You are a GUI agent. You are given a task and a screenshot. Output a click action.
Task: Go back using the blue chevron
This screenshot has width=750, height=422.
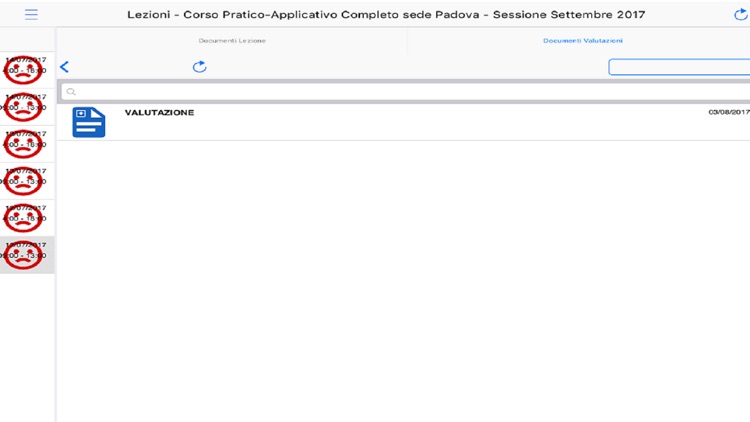point(65,67)
